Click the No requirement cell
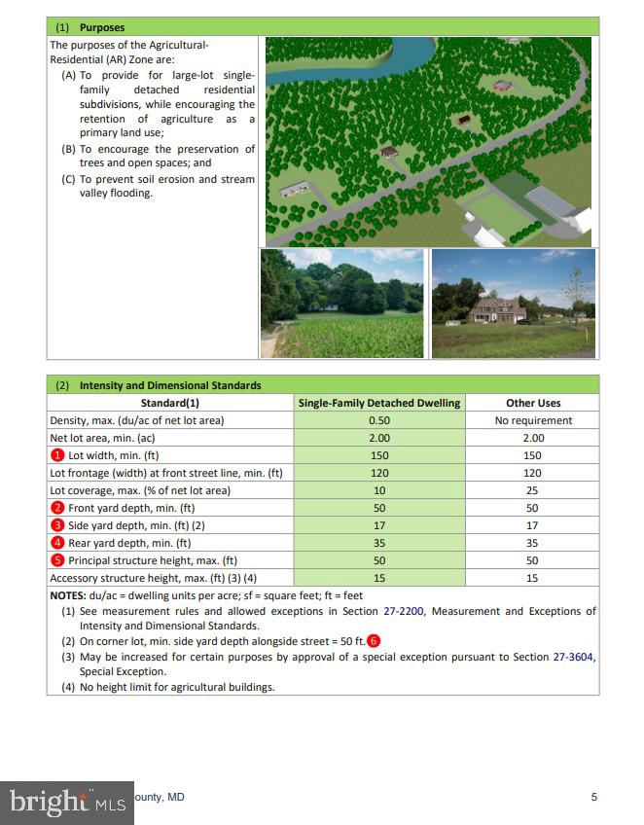644x825 pixels. click(533, 420)
